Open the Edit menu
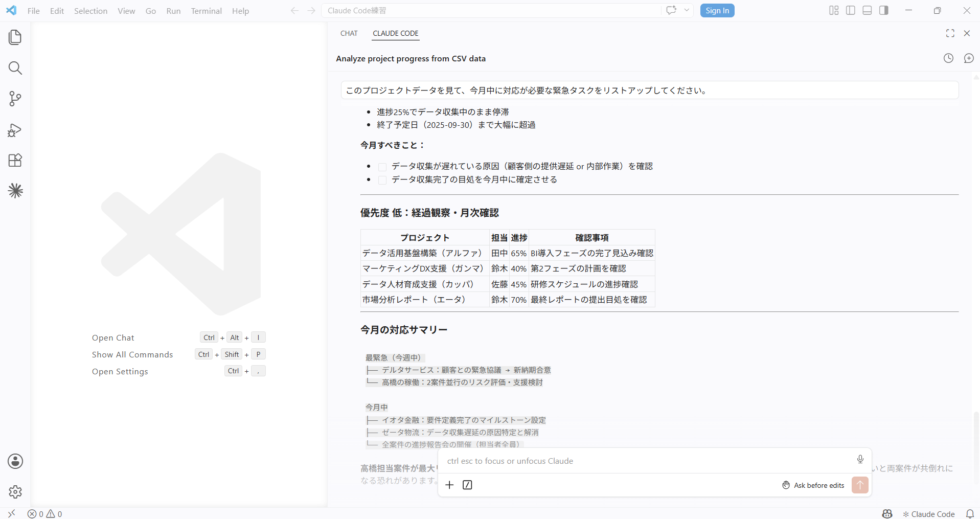 coord(57,11)
